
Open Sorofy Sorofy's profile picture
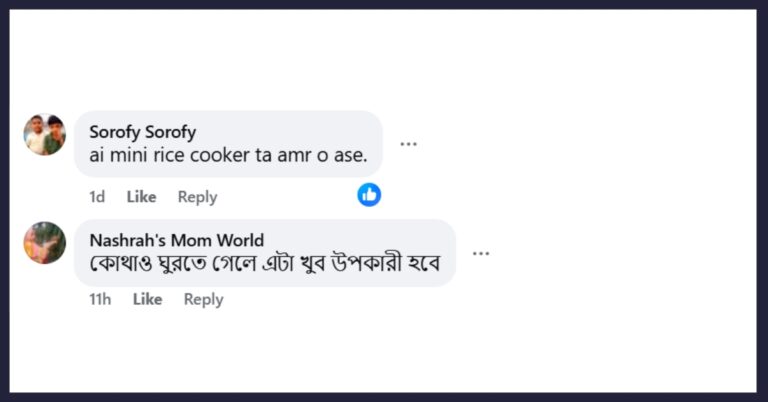coord(45,135)
